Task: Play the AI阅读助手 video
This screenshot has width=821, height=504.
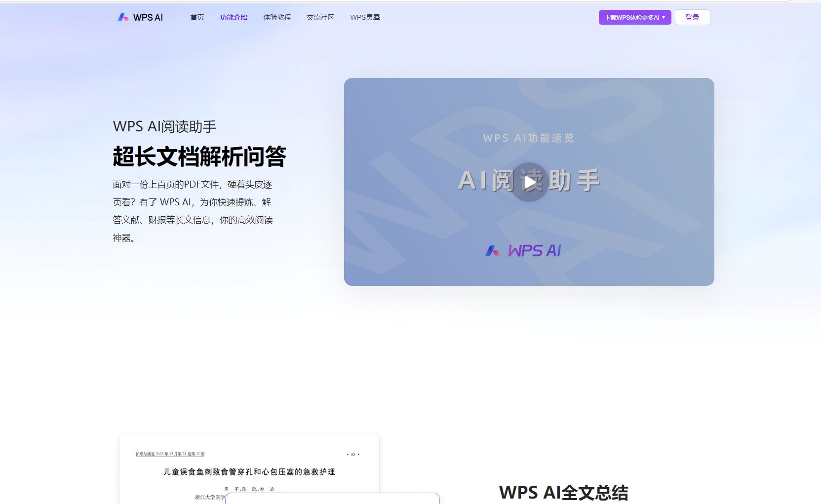Action: [x=529, y=182]
